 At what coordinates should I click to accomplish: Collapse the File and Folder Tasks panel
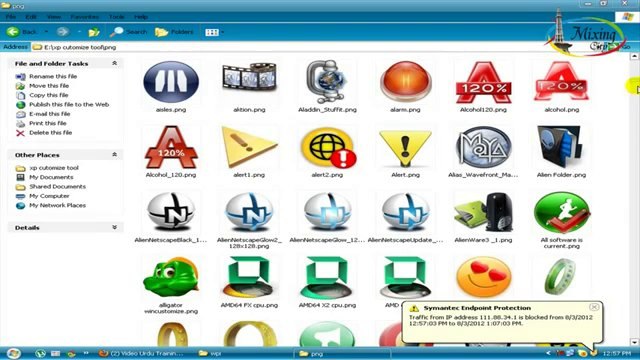click(115, 63)
